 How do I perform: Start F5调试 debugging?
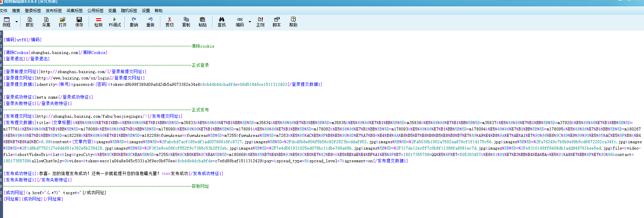(115, 22)
